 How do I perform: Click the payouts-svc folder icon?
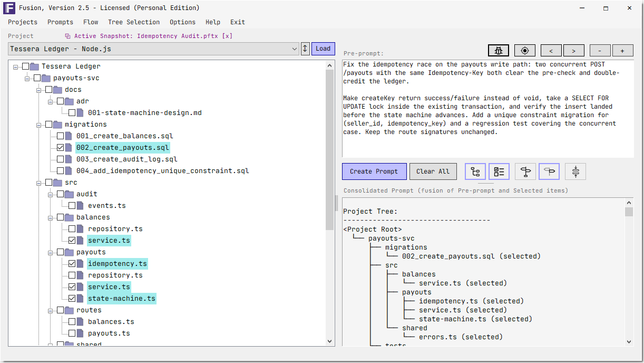coord(46,78)
